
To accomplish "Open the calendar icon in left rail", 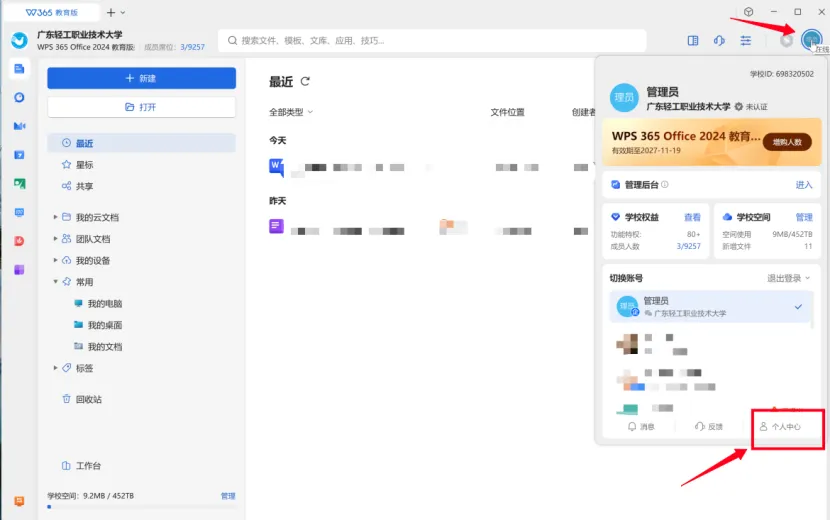I will (x=19, y=155).
